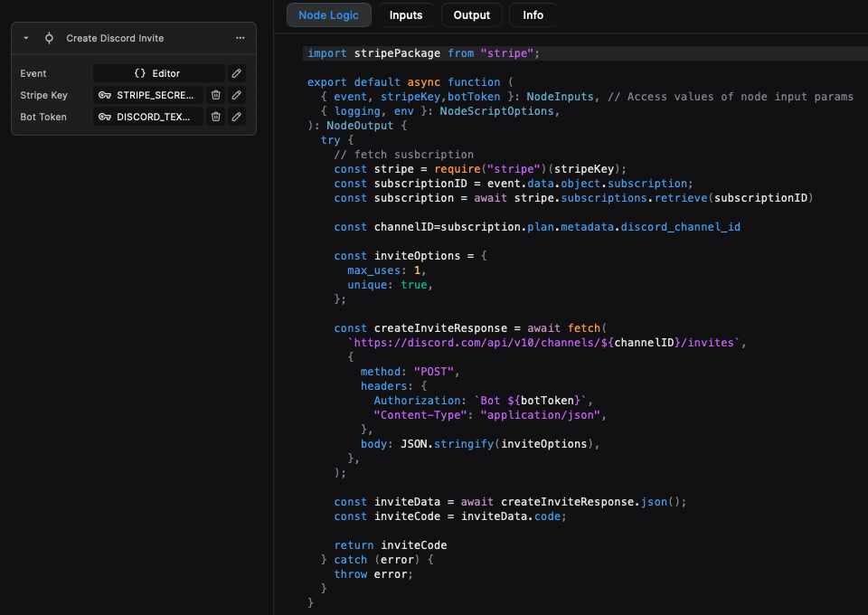Open the Output tab
868x615 pixels.
(x=471, y=15)
